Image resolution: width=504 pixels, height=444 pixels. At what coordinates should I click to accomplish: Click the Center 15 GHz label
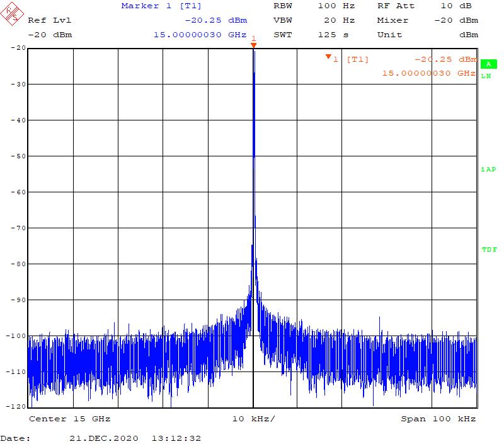click(70, 419)
